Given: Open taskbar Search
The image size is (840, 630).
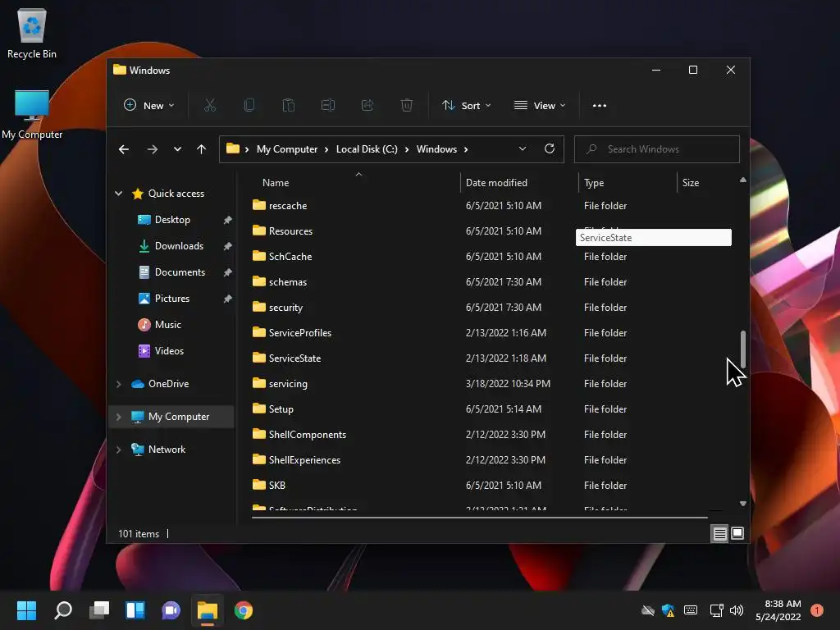Looking at the screenshot, I should tap(62, 610).
